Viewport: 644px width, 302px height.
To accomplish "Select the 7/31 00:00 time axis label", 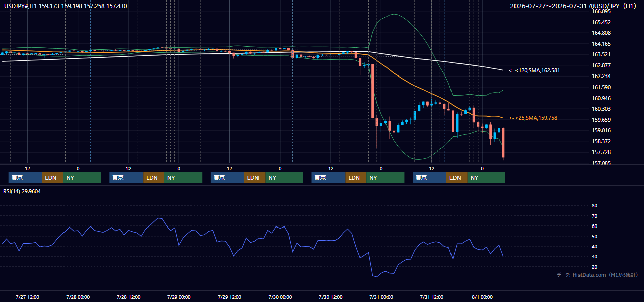I will 381,297.
